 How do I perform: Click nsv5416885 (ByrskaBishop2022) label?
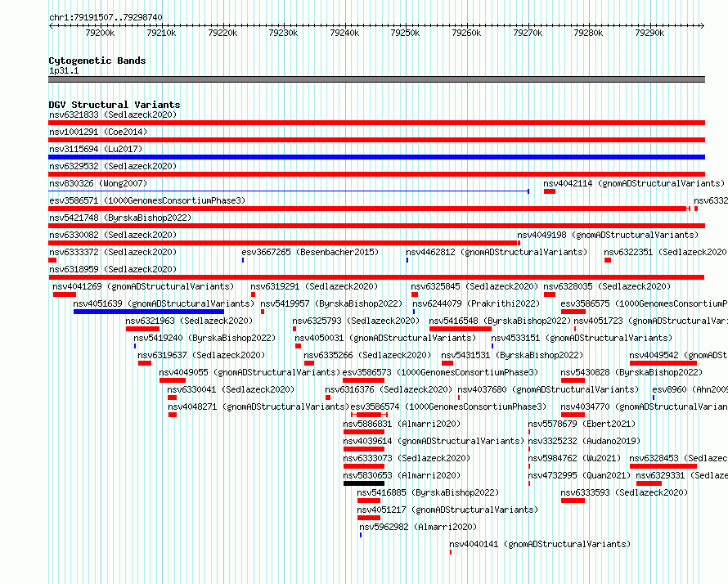(428, 492)
